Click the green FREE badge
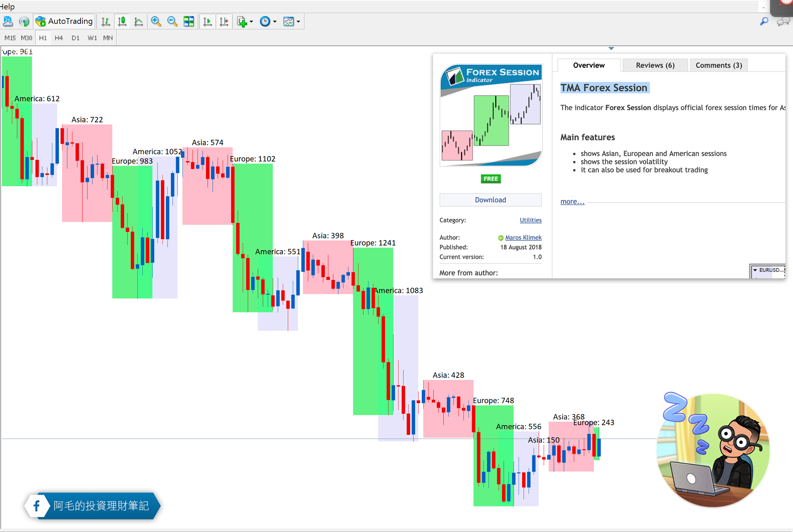This screenshot has height=532, width=793. 491,178
